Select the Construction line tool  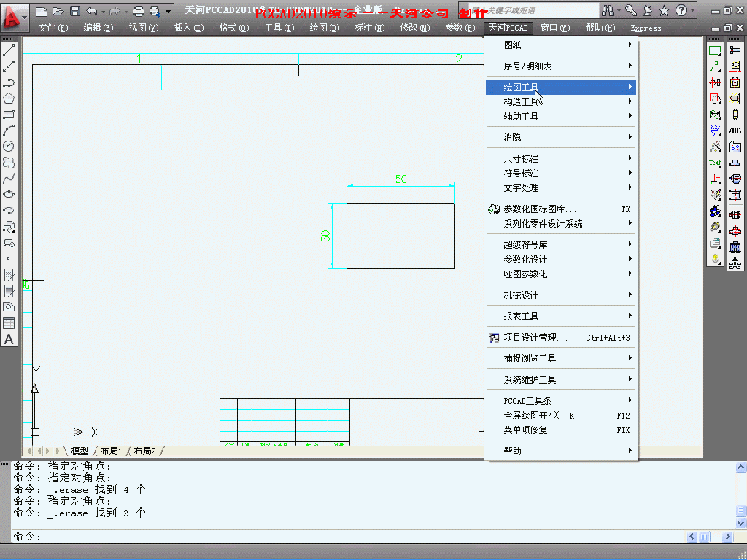pos(9,66)
